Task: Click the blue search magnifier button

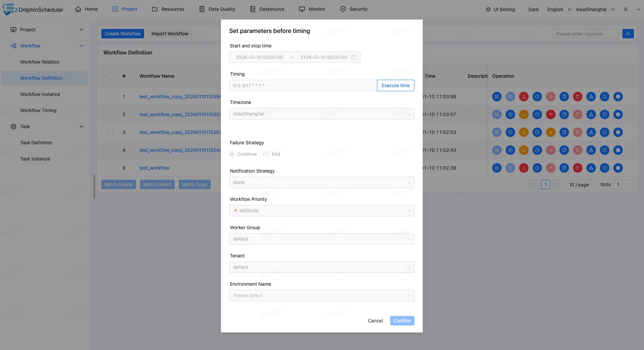Action: (x=628, y=34)
